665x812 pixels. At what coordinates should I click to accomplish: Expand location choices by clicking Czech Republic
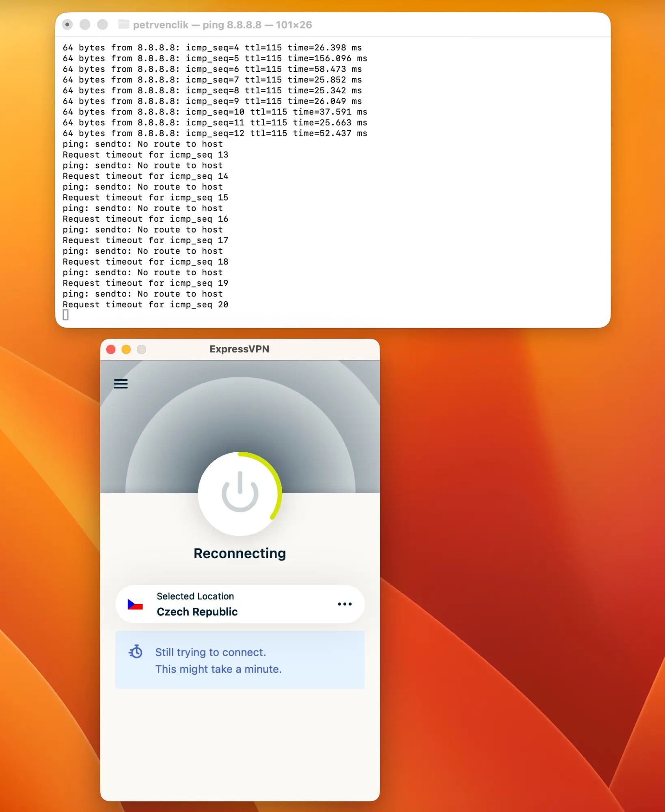197,612
